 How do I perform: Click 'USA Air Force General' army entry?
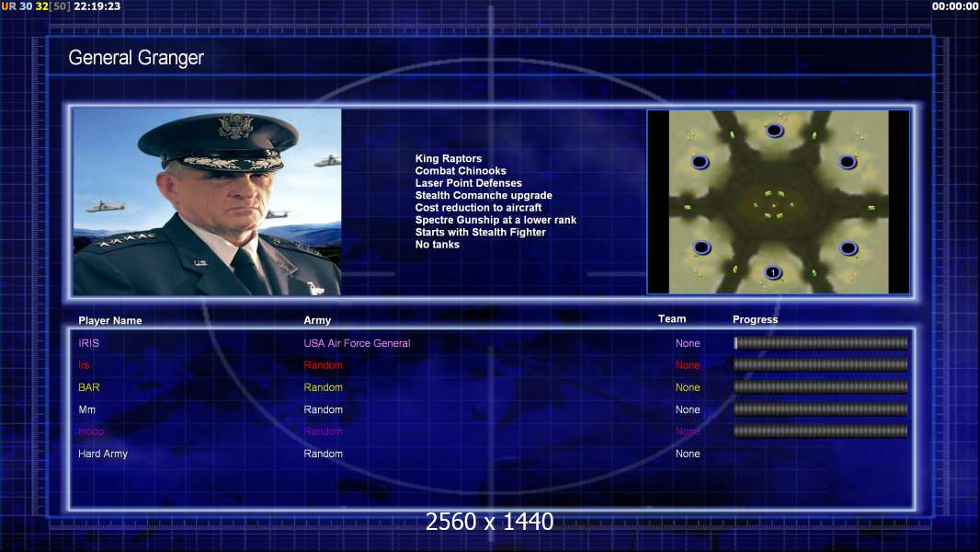pos(357,343)
